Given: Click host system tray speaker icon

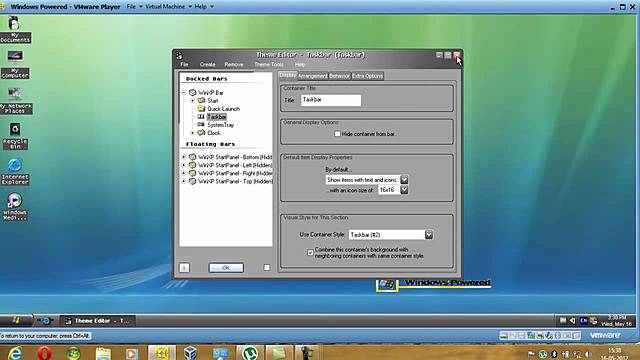Looking at the screenshot, I should tap(588, 354).
